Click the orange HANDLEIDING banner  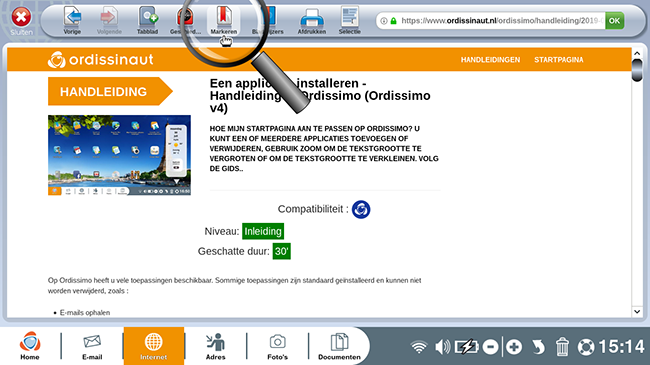coord(110,91)
